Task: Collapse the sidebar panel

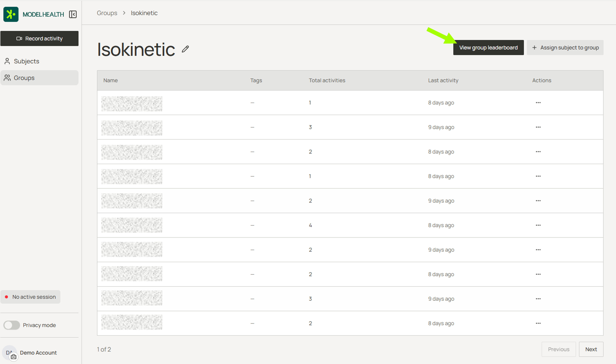Action: coord(73,14)
